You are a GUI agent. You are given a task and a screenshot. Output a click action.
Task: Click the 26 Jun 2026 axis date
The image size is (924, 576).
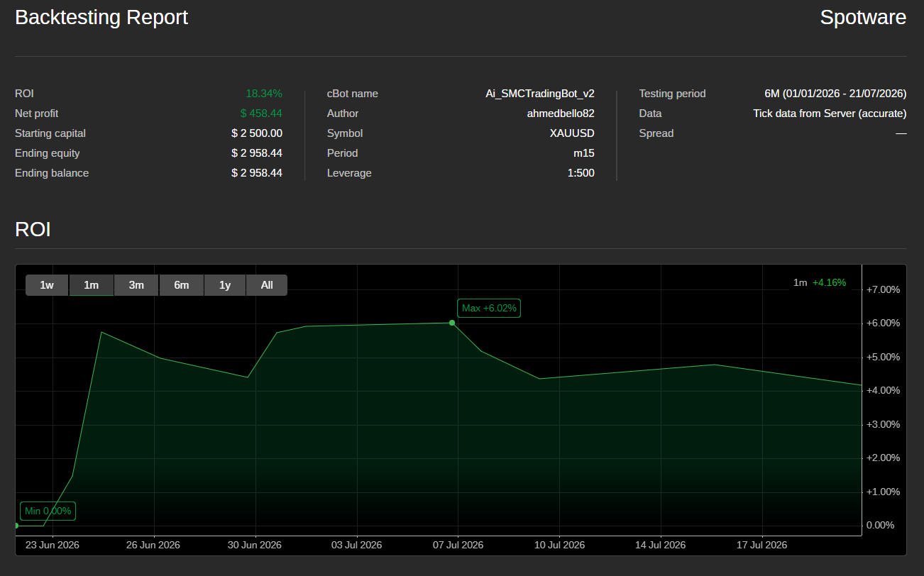(153, 545)
